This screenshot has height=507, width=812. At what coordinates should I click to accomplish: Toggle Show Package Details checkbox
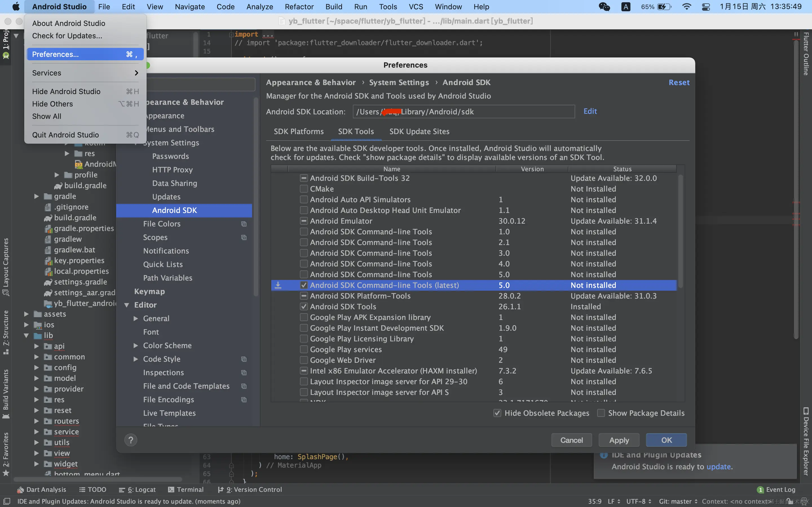coord(601,413)
